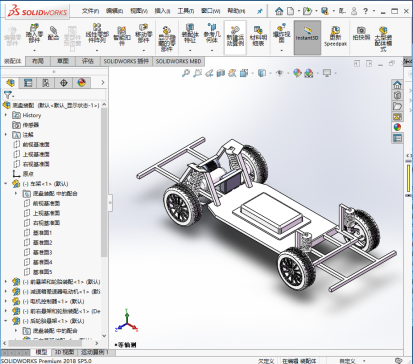Image resolution: width=413 pixels, height=364 pixels.
Task: Open the Appearances color ball in task pane
Action: 397,127
